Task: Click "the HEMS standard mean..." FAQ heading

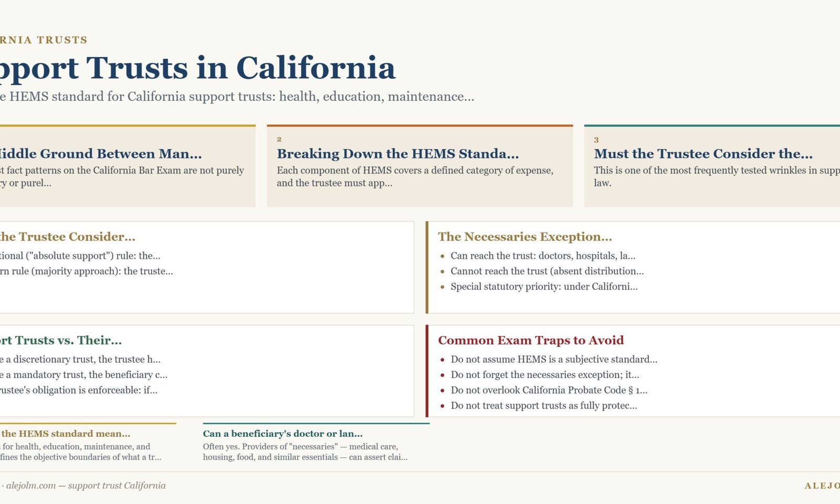Action: pos(65,434)
